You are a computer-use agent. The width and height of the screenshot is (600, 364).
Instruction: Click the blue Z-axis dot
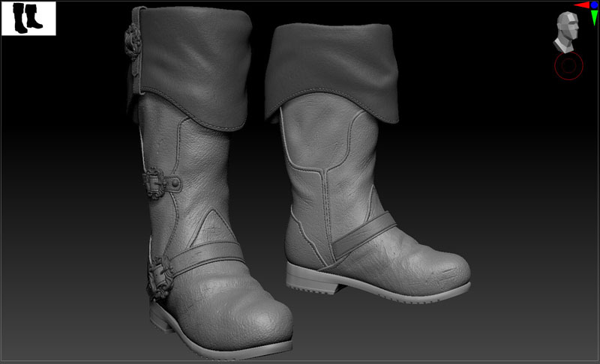pos(594,5)
